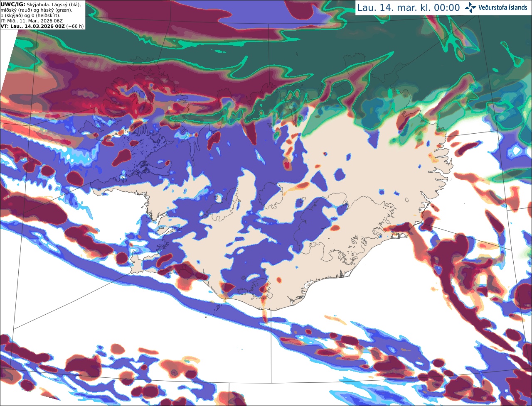Click the '1 (skýjað) og 0 (heiðskírt).' legend line
This screenshot has height=406, width=532.
coord(30,15)
